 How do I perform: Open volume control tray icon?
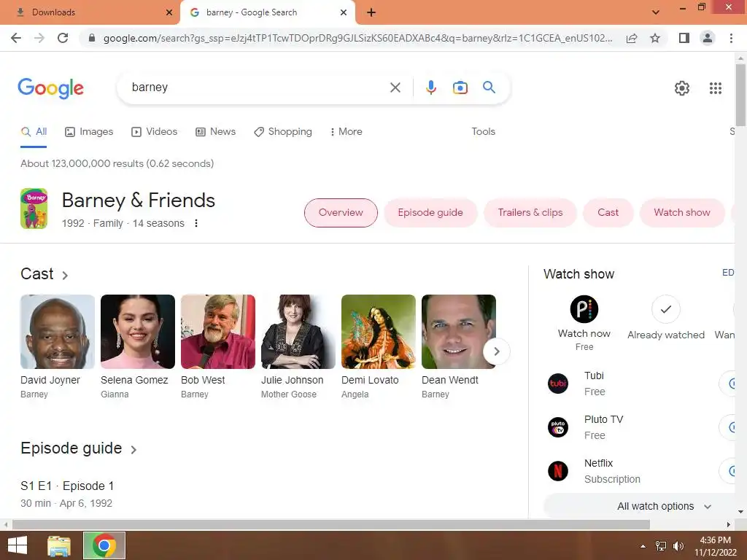(x=678, y=546)
